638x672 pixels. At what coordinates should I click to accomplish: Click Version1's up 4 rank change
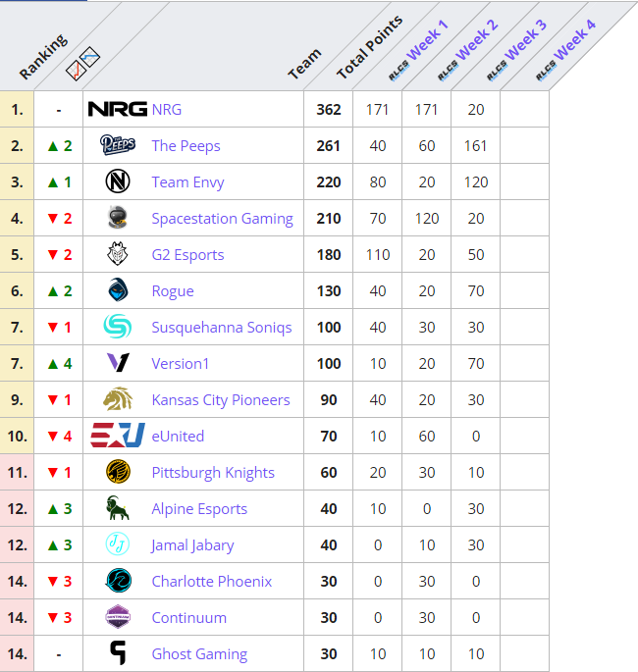coord(60,363)
